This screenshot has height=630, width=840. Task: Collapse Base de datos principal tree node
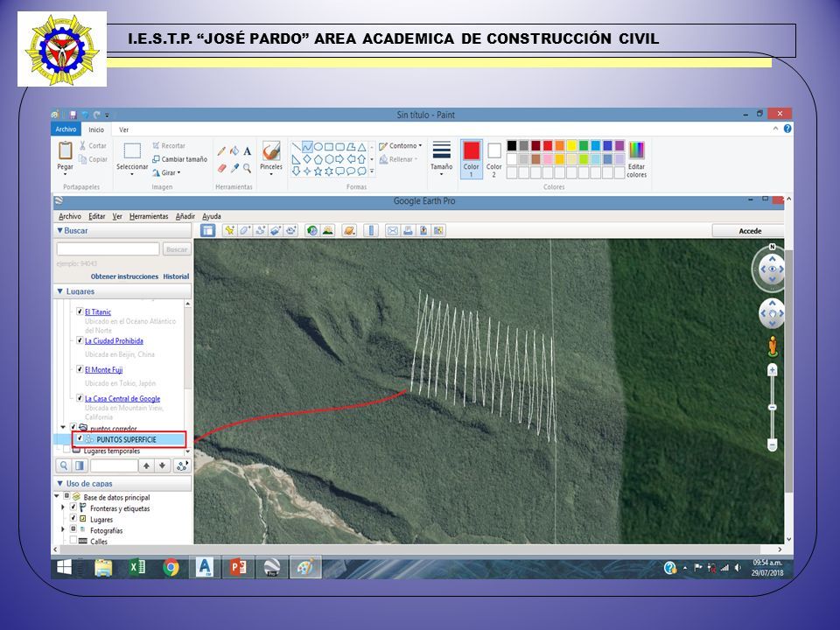(57, 497)
